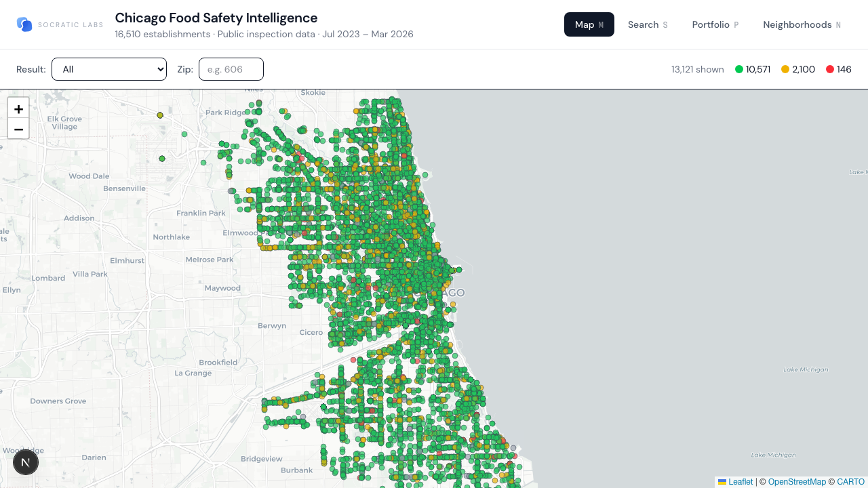868x488 pixels.
Task: Open the Result dropdown showing All
Action: coord(108,69)
